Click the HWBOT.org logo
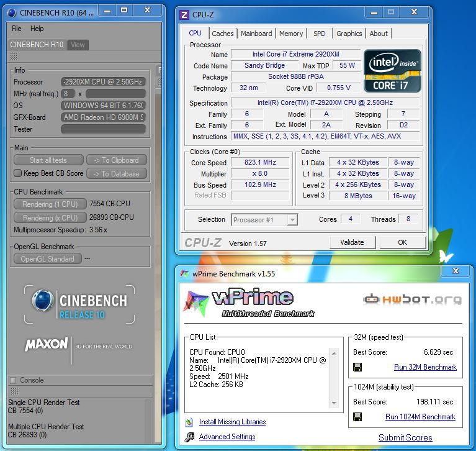Image resolution: width=476 pixels, height=451 pixels. 412,299
